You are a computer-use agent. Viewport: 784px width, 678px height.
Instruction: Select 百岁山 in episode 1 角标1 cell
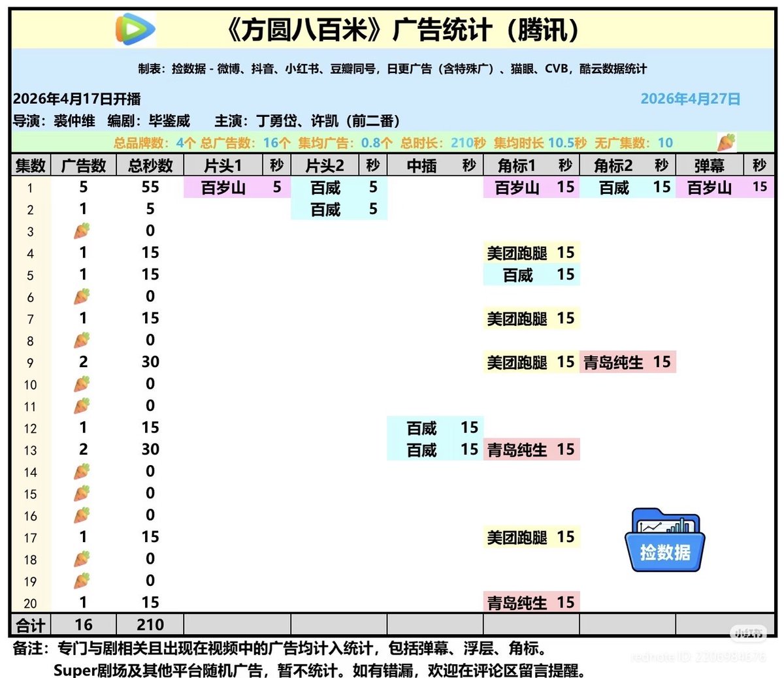[x=517, y=188]
